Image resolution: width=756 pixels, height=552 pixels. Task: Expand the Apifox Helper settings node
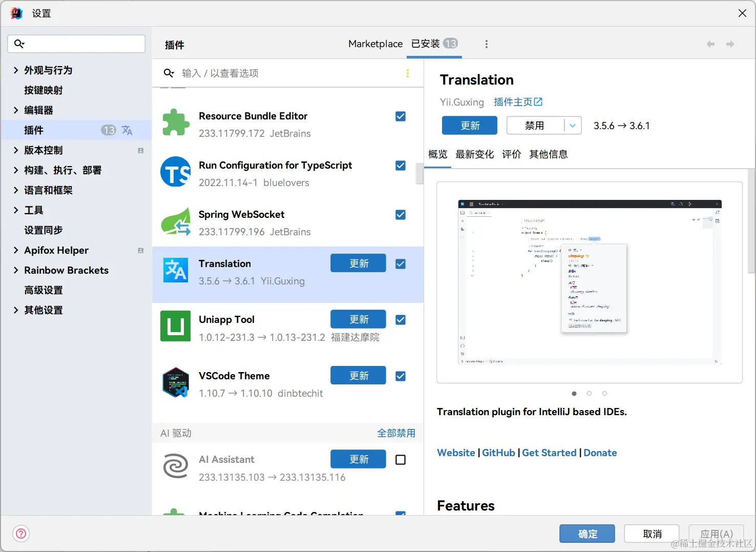click(x=16, y=250)
